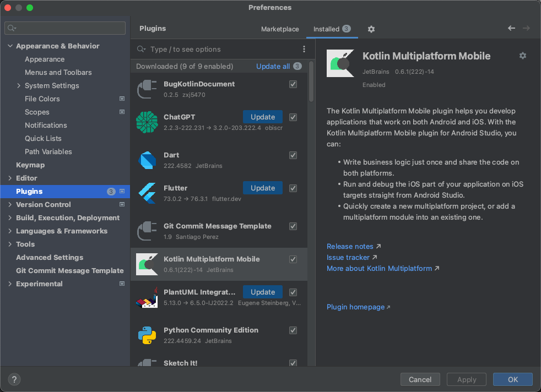
Task: Click the Dart plugin icon
Action: point(147,160)
